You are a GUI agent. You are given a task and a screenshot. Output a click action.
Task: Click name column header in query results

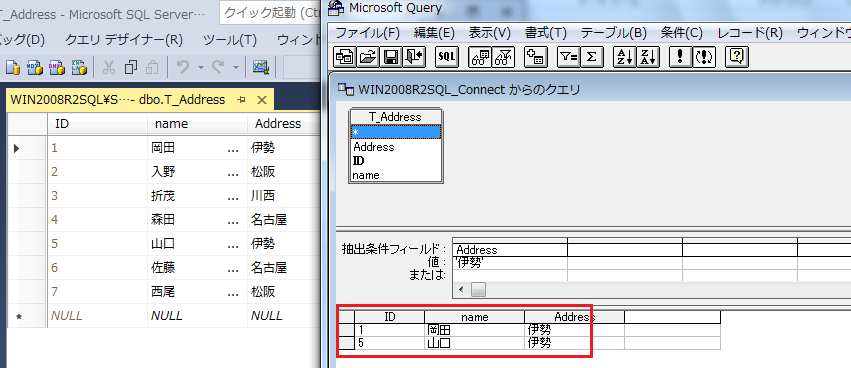[x=474, y=317]
